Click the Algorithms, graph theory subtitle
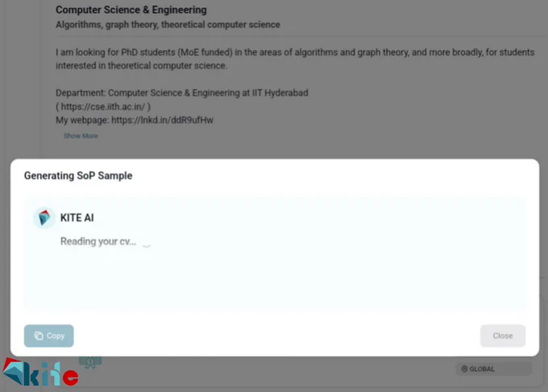The width and height of the screenshot is (548, 392). click(168, 25)
